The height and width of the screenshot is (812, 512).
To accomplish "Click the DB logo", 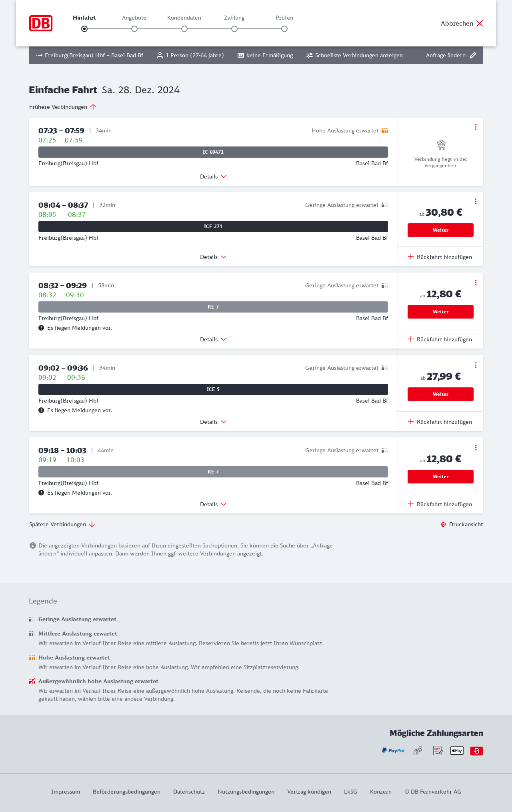I will (x=41, y=23).
